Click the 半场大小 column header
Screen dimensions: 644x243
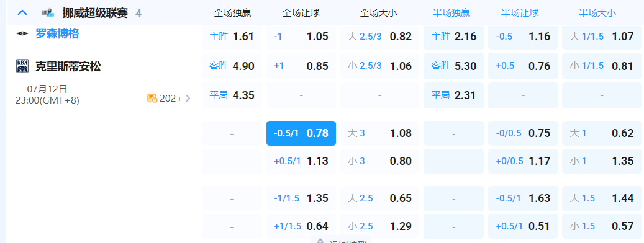597,13
